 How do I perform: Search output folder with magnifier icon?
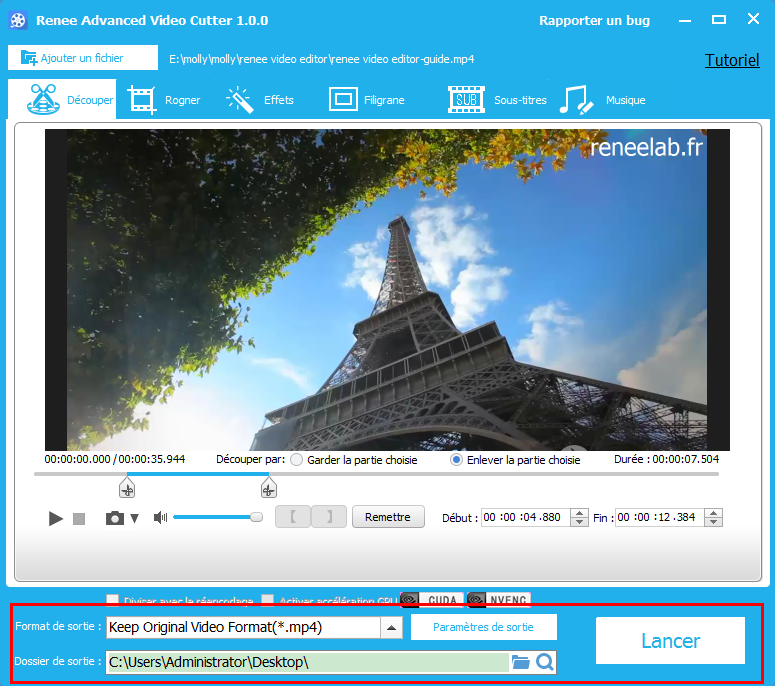[x=545, y=662]
